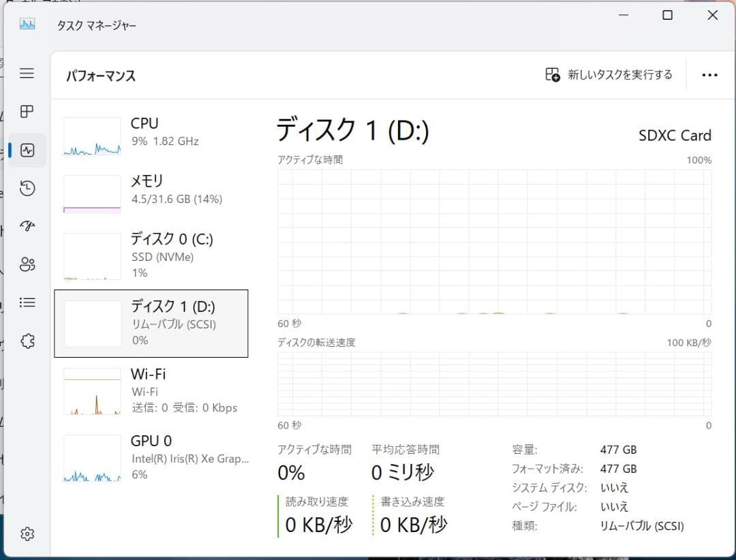Screen dimensions: 736x560
Task: Click the Task Manager title bar icon
Action: [x=26, y=25]
